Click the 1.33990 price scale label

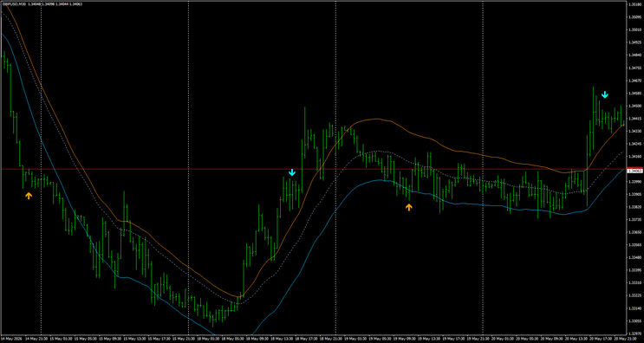634,181
